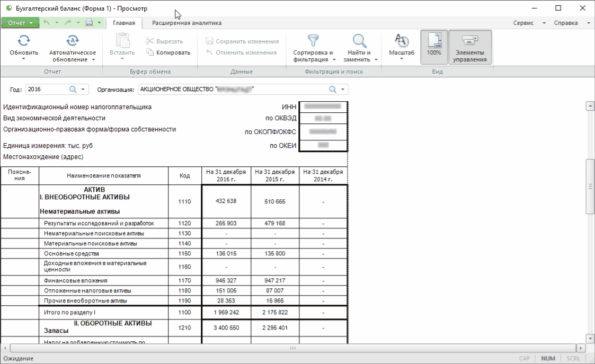Open the Масштаб zoom tool

402,41
